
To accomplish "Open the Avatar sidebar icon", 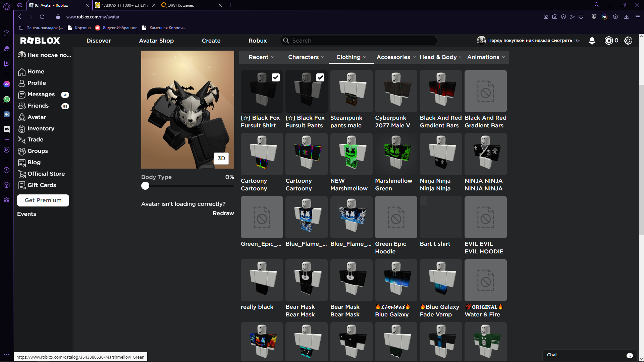I will point(22,117).
